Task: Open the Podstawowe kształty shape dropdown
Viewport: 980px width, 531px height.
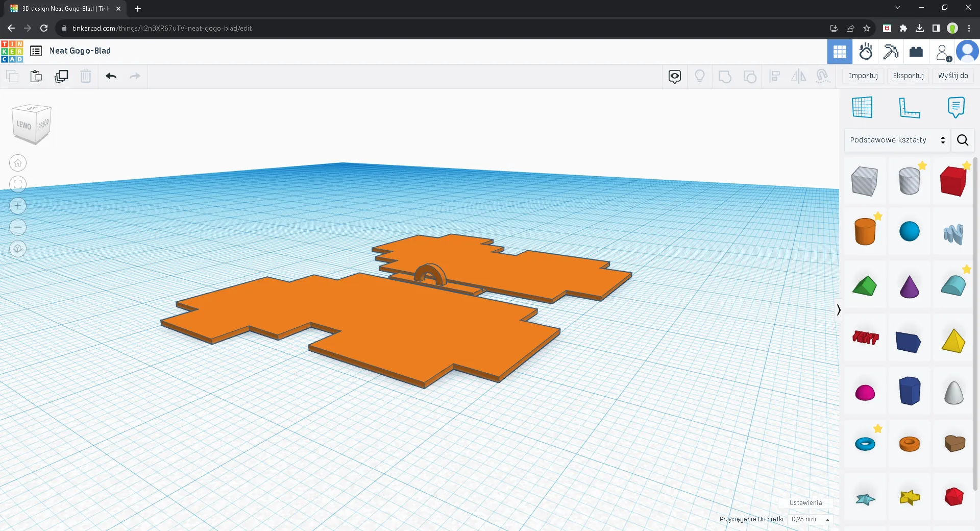Action: (x=897, y=140)
